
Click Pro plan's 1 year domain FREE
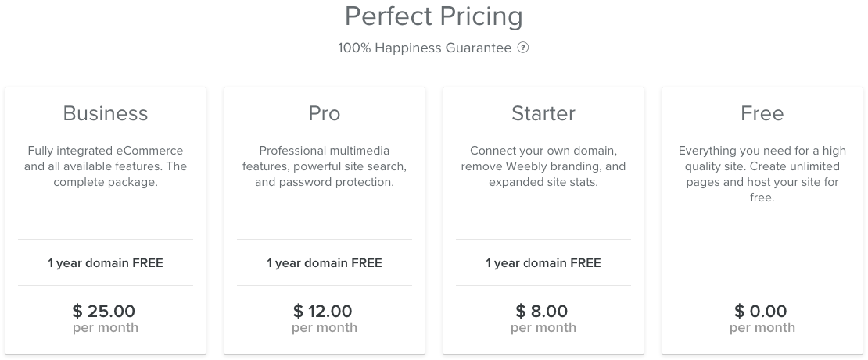pos(325,262)
